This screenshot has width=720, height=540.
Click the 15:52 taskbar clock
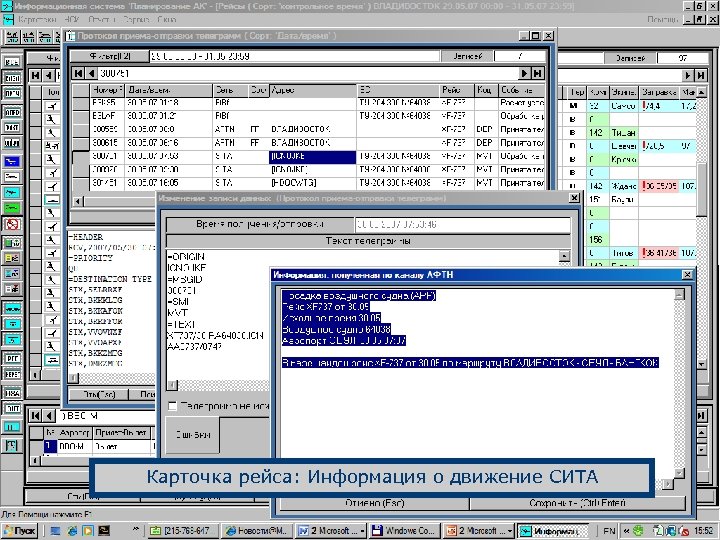703,531
